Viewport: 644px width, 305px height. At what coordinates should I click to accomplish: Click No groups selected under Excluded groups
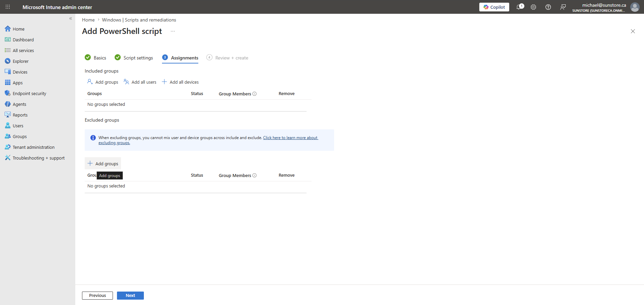(x=106, y=186)
